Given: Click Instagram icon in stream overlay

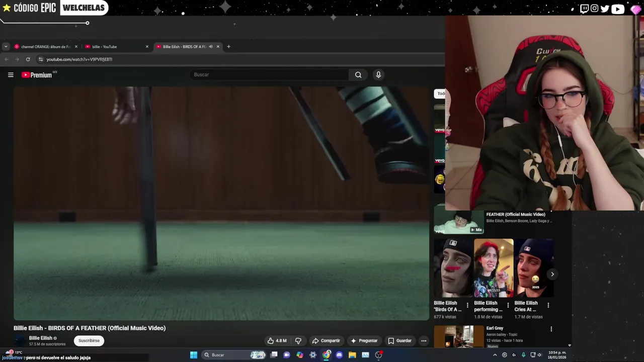Looking at the screenshot, I should tap(594, 9).
